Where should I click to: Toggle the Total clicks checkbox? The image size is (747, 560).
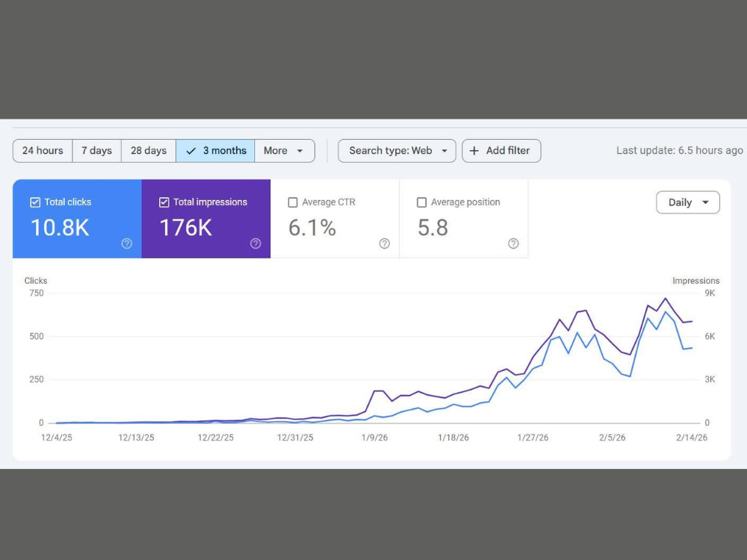[35, 202]
